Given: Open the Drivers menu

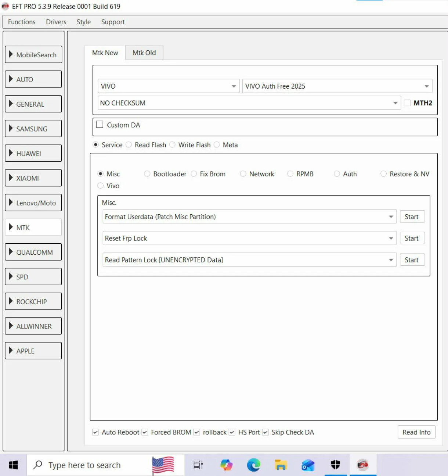Looking at the screenshot, I should (x=56, y=22).
